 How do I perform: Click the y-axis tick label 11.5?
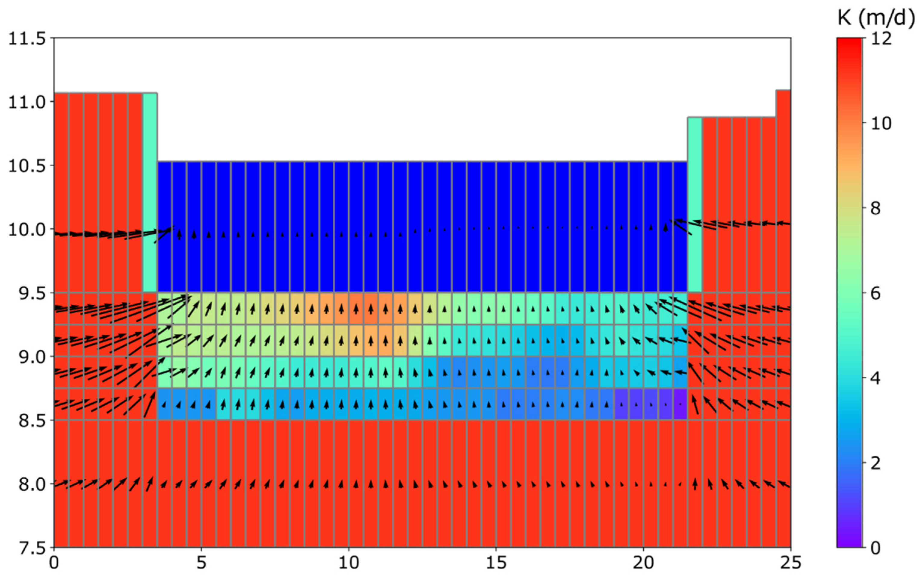[x=26, y=39]
